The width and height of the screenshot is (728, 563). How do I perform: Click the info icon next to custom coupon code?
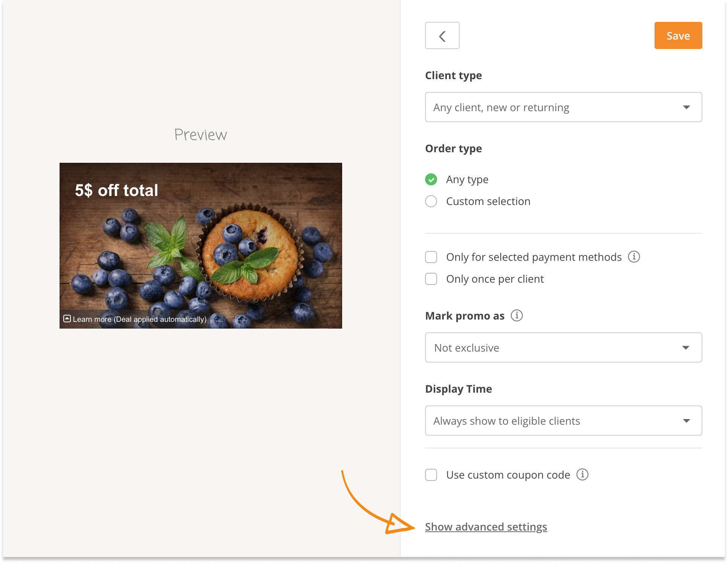583,475
